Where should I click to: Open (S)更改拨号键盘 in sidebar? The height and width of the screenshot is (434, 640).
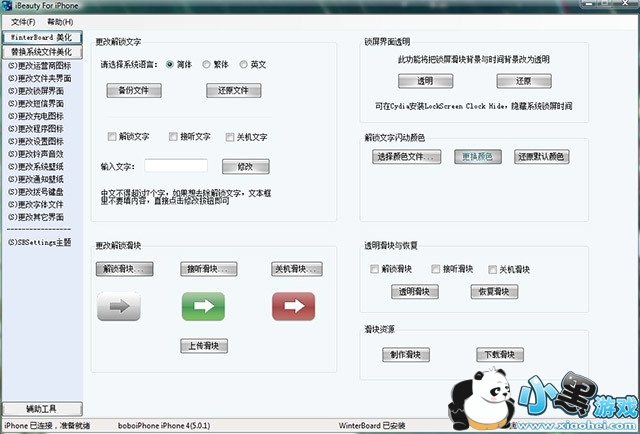[x=36, y=192]
